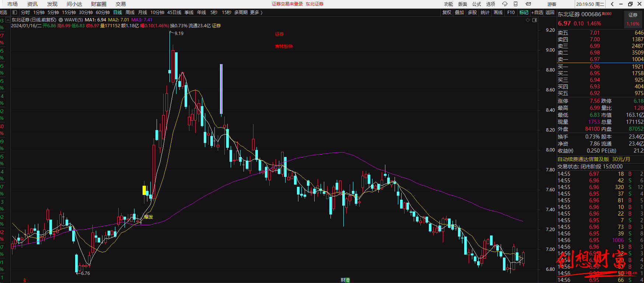The height and width of the screenshot is (283, 644).
Task: Switch to the 10分钟 period
Action: coord(157,13)
